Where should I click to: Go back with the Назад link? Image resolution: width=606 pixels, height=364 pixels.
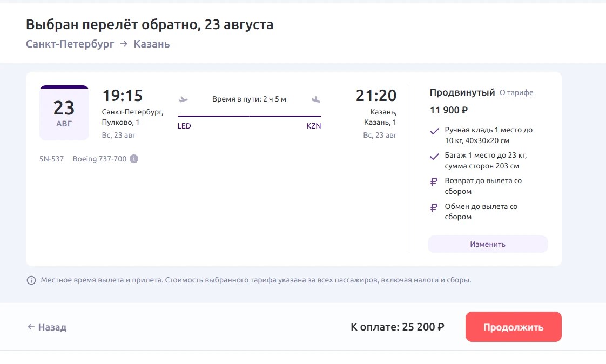click(47, 327)
